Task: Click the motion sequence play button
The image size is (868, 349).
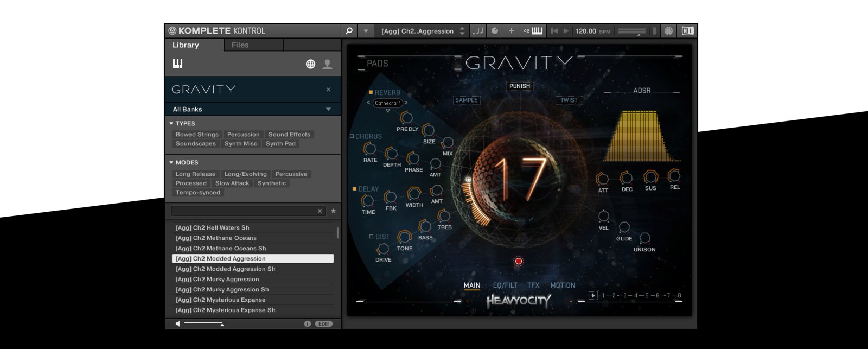Action: click(593, 296)
